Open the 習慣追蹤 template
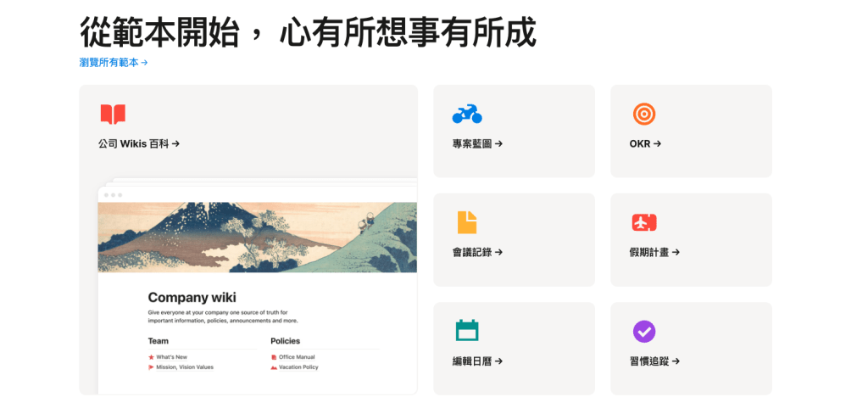This screenshot has width=868, height=414. coord(654,361)
